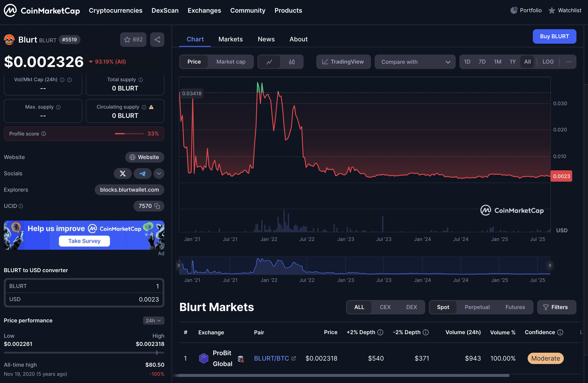Click first info icon beside Vol/Mkt Cap (24h)
The width and height of the screenshot is (588, 383).
[62, 80]
